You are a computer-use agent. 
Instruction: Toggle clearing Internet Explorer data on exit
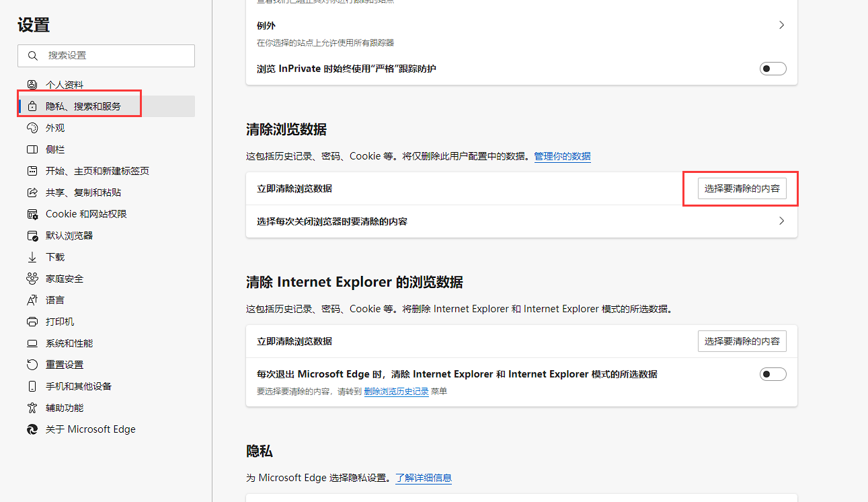point(773,374)
